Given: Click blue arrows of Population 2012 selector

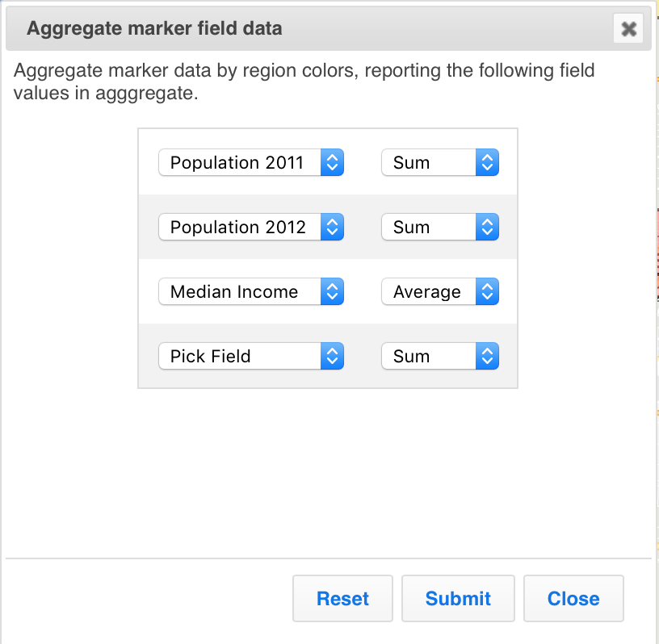Looking at the screenshot, I should coord(333,227).
